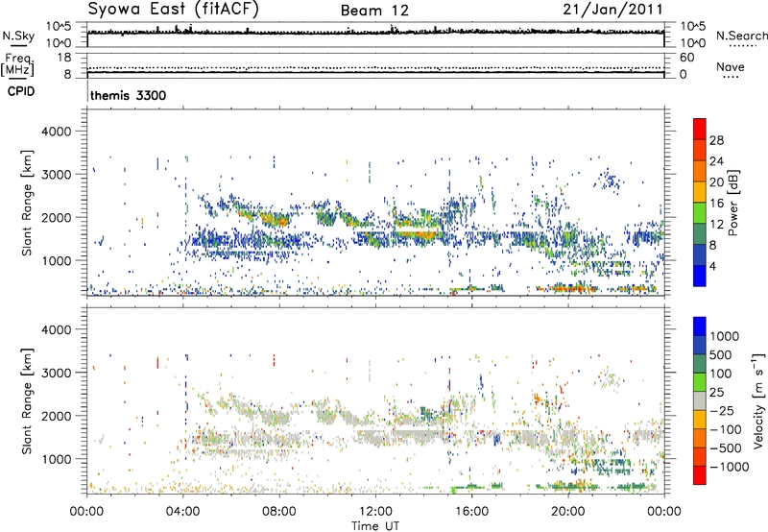Click the 'Time UT' axis label
The height and width of the screenshot is (532, 768).
point(375,526)
